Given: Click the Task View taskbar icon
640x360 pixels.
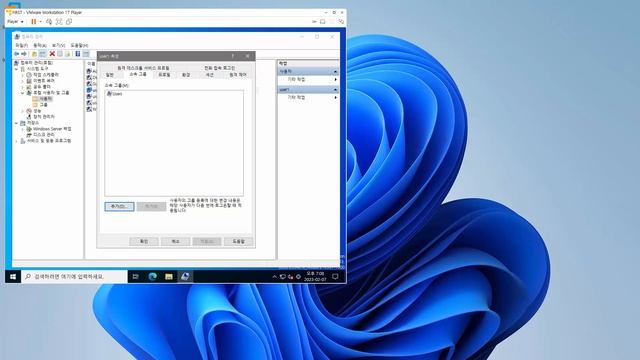Looking at the screenshot, I should click(136, 277).
